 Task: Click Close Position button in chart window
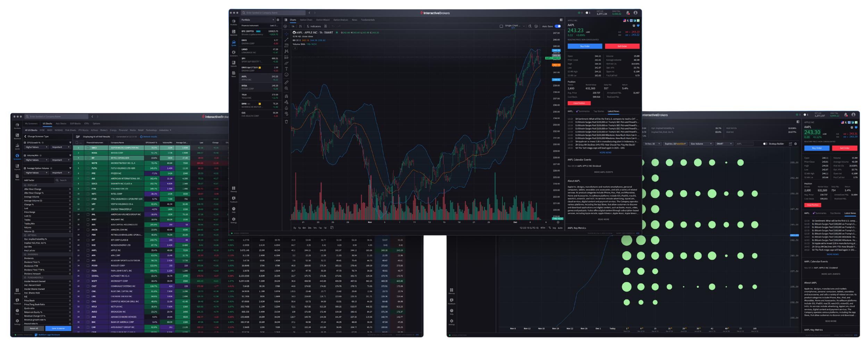(x=579, y=103)
